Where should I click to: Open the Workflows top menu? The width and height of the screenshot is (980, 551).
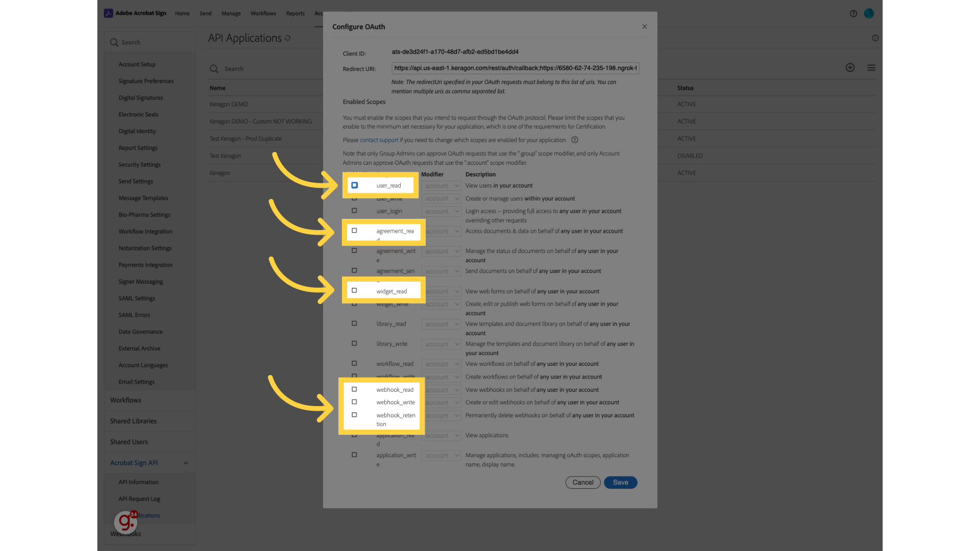[263, 13]
